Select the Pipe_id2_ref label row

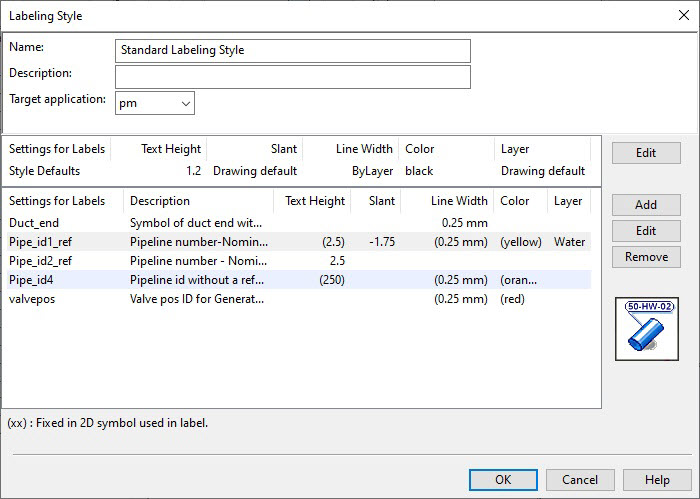pyautogui.click(x=299, y=261)
